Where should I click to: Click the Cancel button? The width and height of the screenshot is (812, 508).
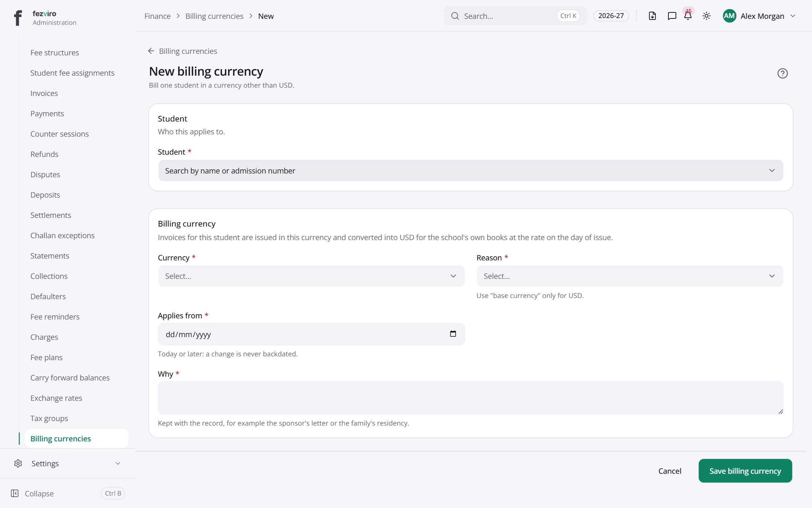click(x=670, y=471)
